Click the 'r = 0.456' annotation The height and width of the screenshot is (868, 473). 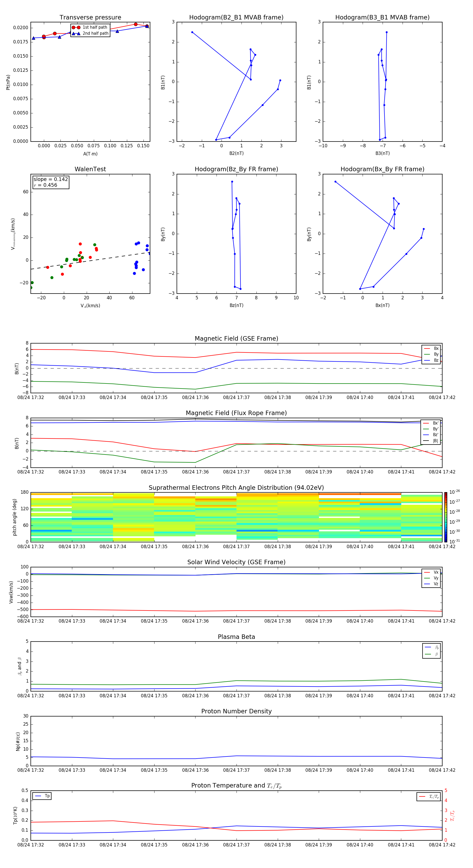(x=45, y=185)
